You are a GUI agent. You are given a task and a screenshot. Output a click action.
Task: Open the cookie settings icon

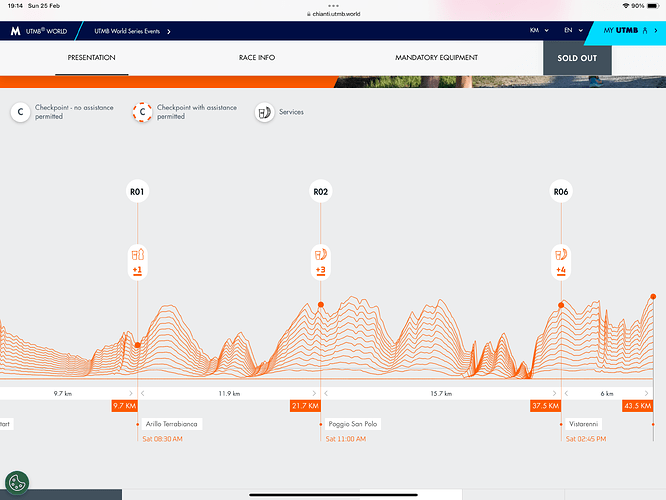click(17, 483)
